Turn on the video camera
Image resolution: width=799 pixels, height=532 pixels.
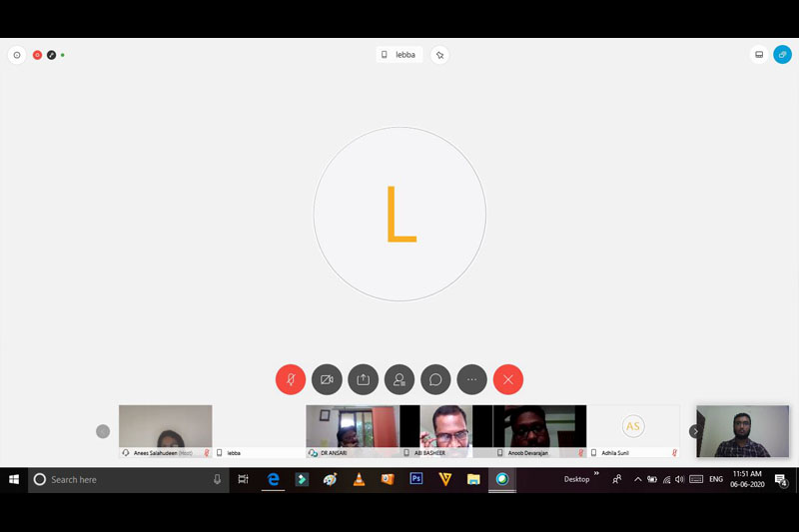[327, 379]
